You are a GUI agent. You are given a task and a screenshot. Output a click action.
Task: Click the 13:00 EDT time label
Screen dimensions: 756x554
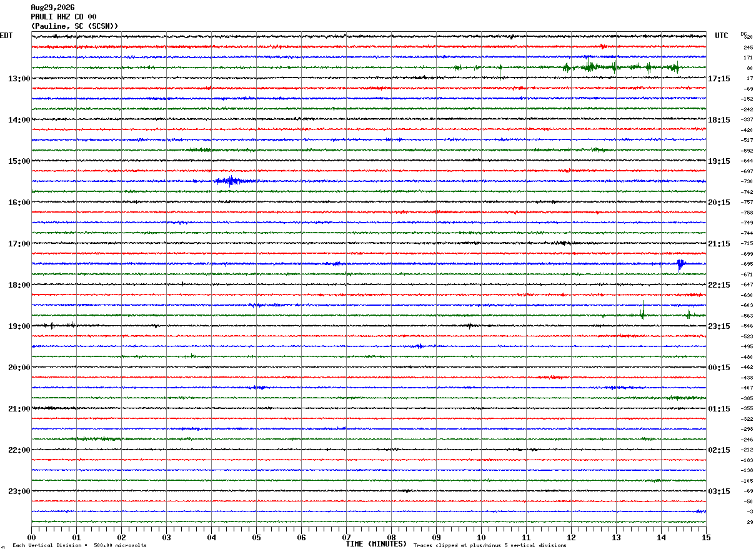19,78
